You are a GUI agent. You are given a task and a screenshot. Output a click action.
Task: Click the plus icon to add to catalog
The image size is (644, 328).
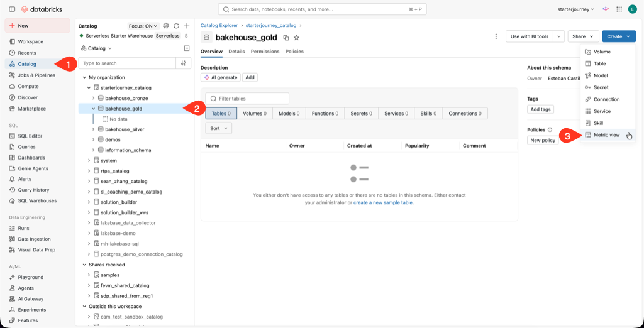pos(187,26)
